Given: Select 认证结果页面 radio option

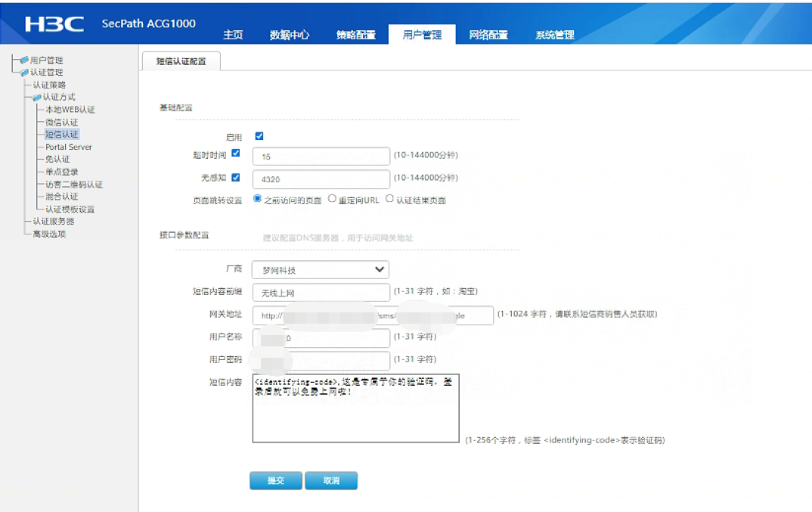Looking at the screenshot, I should (389, 198).
